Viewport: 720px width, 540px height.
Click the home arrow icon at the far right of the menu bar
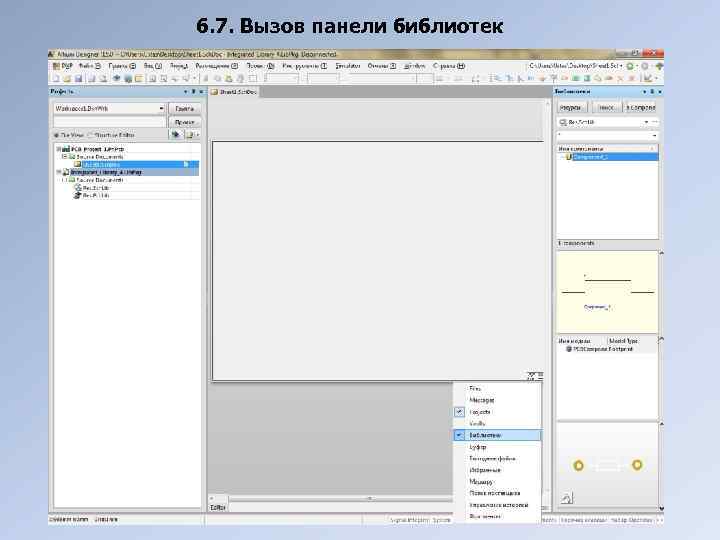(659, 66)
